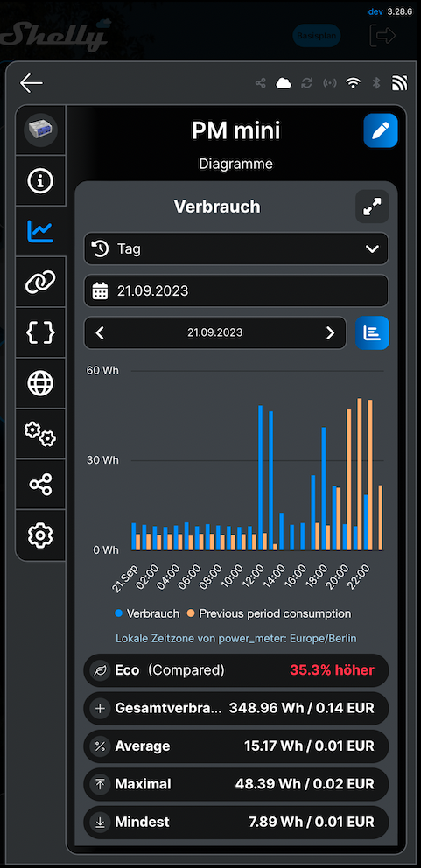Click the logout icon at top right
Viewport: 421px width, 868px height.
pos(382,35)
